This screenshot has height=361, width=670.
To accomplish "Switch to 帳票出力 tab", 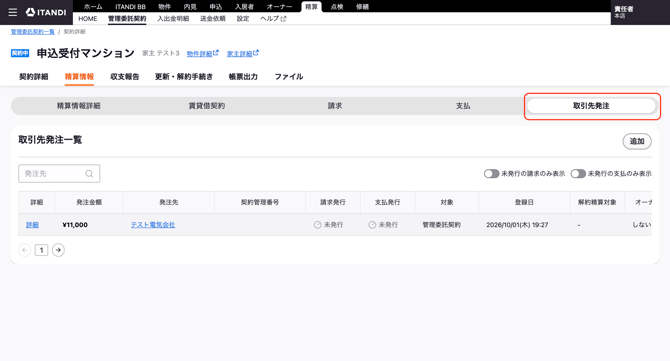I will 243,76.
